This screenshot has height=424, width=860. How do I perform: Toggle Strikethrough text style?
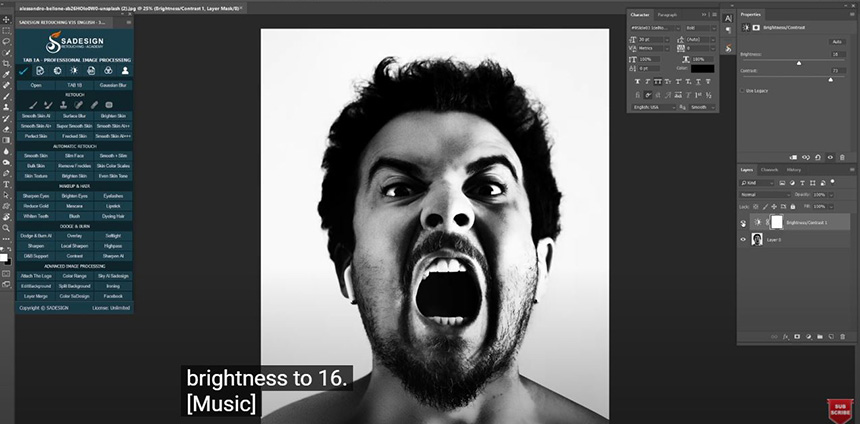708,82
